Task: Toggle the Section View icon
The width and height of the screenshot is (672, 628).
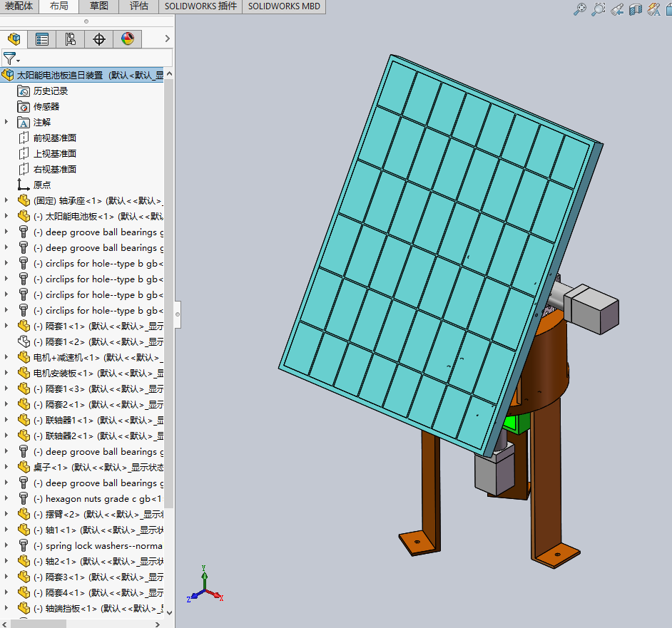Action: pos(636,9)
